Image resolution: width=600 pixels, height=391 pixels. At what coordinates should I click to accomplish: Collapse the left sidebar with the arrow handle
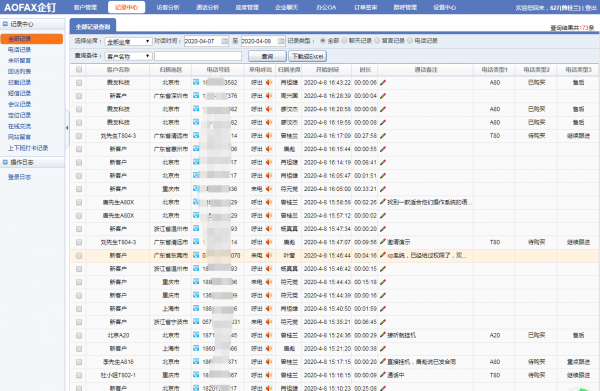coord(67,128)
